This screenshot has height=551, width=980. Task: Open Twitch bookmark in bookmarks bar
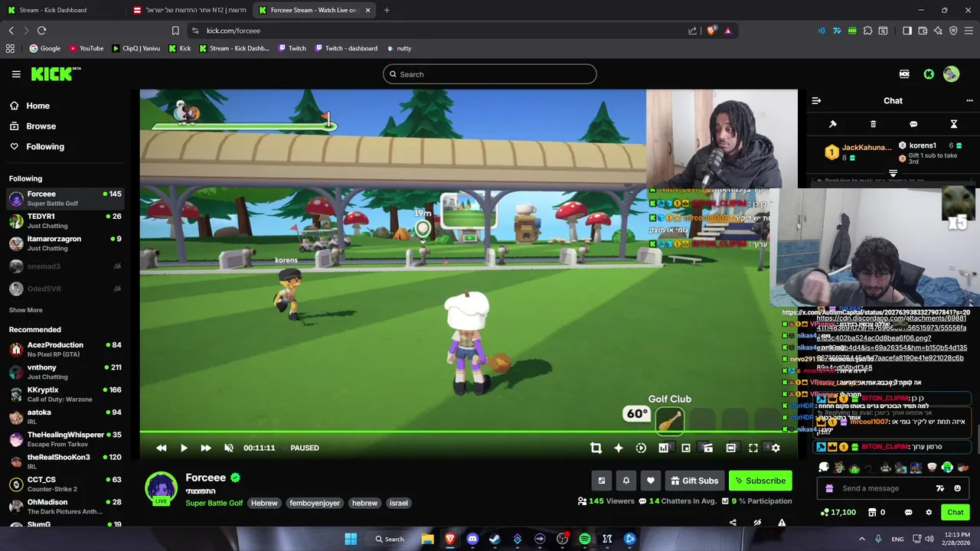pos(292,48)
